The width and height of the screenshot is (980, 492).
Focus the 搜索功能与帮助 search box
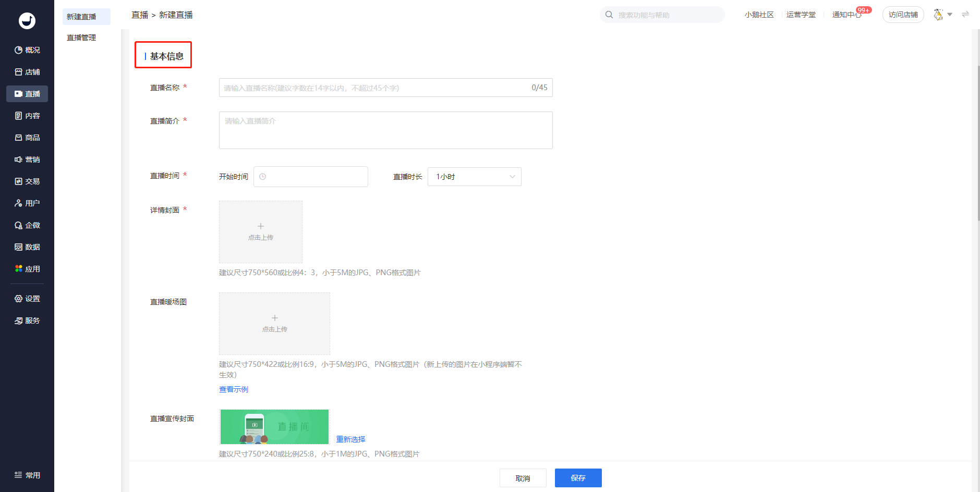(662, 15)
